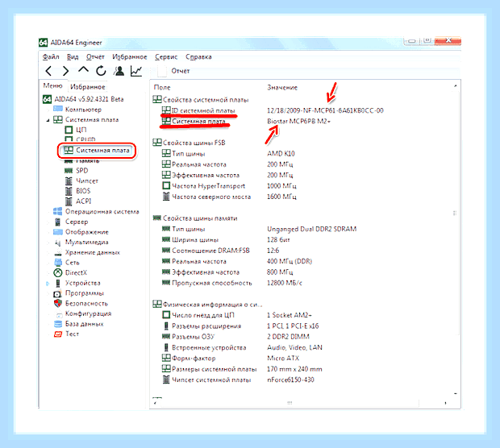This screenshot has width=500, height=448.
Task: Open the Вид menu
Action: [x=73, y=56]
